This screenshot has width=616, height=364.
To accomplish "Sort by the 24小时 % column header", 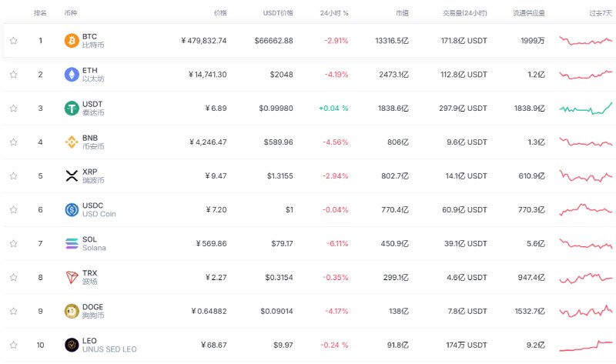I will 334,13.
